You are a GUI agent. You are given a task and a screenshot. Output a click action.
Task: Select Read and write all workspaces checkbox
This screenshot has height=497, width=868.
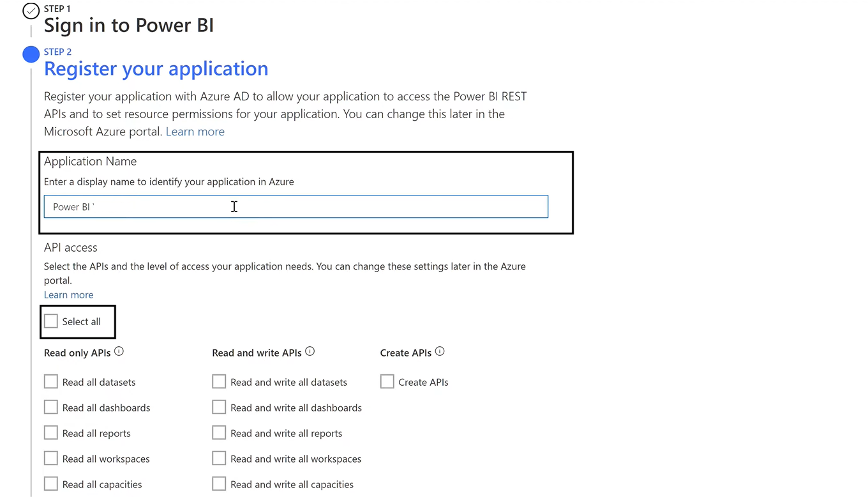point(219,458)
